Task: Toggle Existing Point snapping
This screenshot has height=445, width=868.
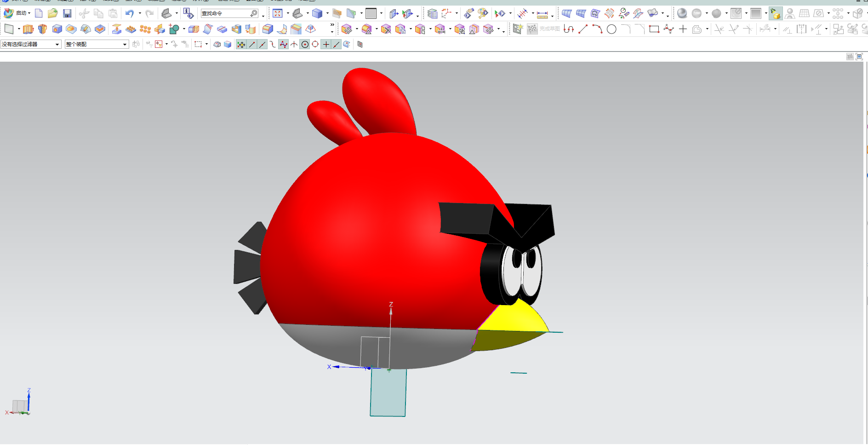Action: (x=325, y=45)
